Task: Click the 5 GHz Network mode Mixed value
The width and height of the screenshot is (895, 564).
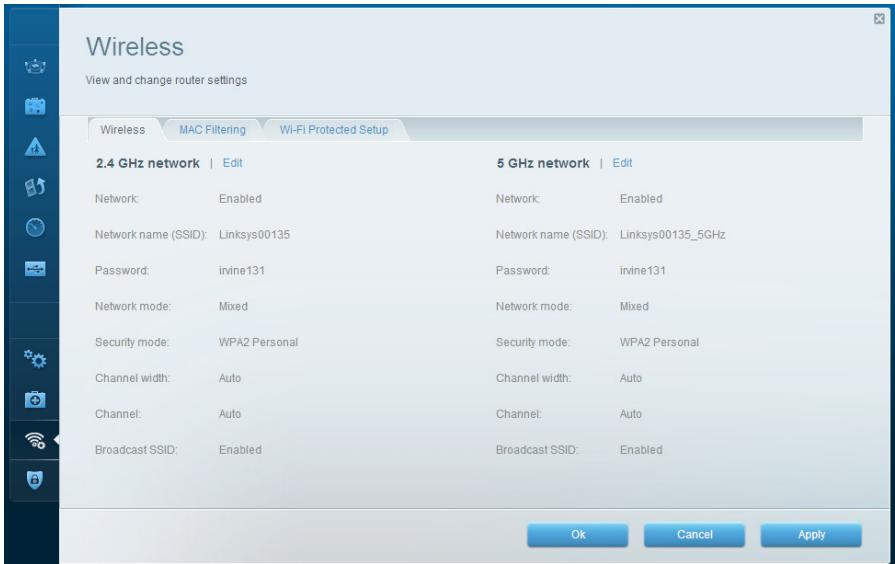Action: 634,307
